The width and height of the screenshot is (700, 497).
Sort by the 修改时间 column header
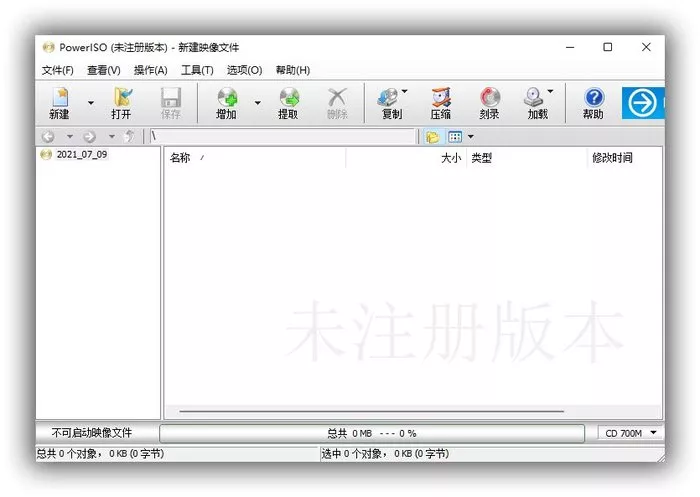[624, 158]
